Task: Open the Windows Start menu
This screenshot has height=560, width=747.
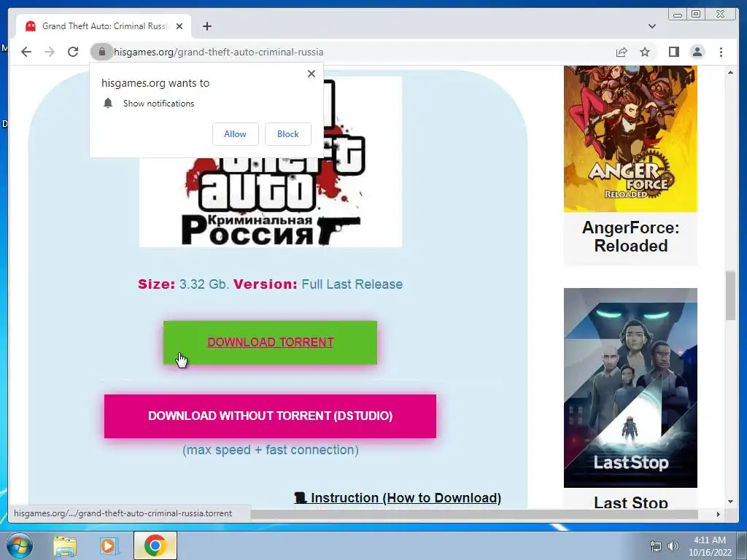Action: pyautogui.click(x=18, y=545)
